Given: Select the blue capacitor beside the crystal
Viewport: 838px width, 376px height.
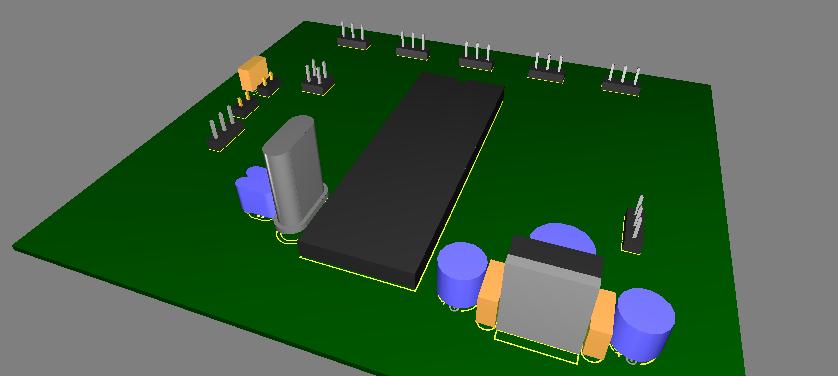Looking at the screenshot, I should [x=254, y=192].
